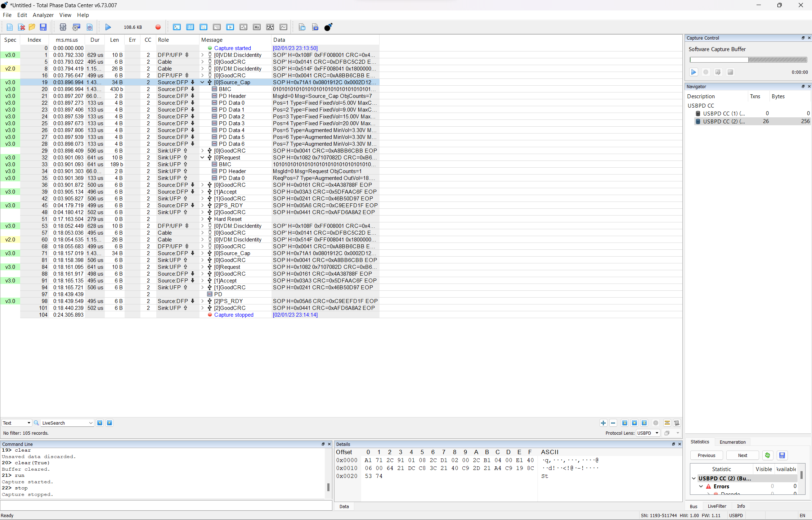Open the Protocol Lens dropdown
The image size is (812, 520).
click(647, 433)
